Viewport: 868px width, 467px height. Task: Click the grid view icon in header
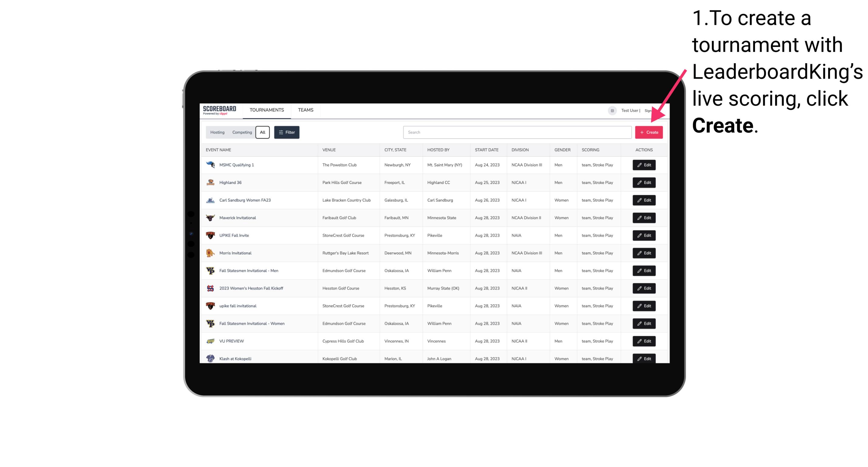[611, 110]
